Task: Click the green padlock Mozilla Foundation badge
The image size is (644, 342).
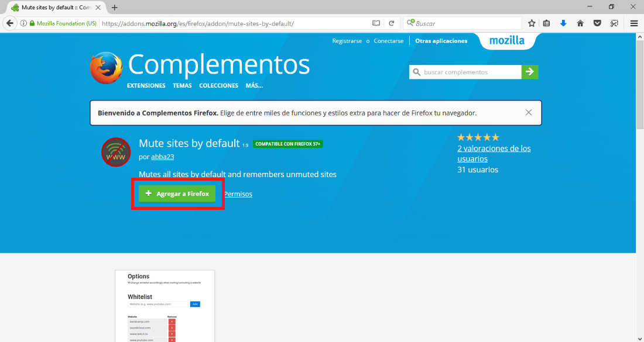Action: [63, 23]
